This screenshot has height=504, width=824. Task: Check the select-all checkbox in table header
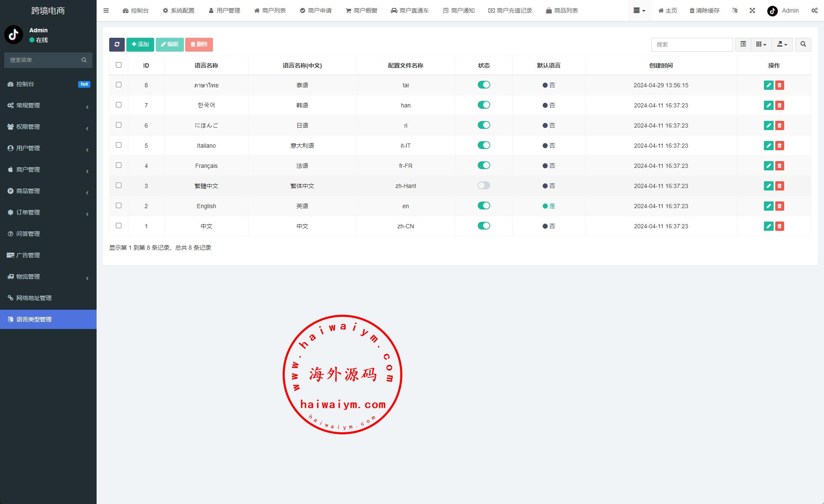[x=118, y=65]
